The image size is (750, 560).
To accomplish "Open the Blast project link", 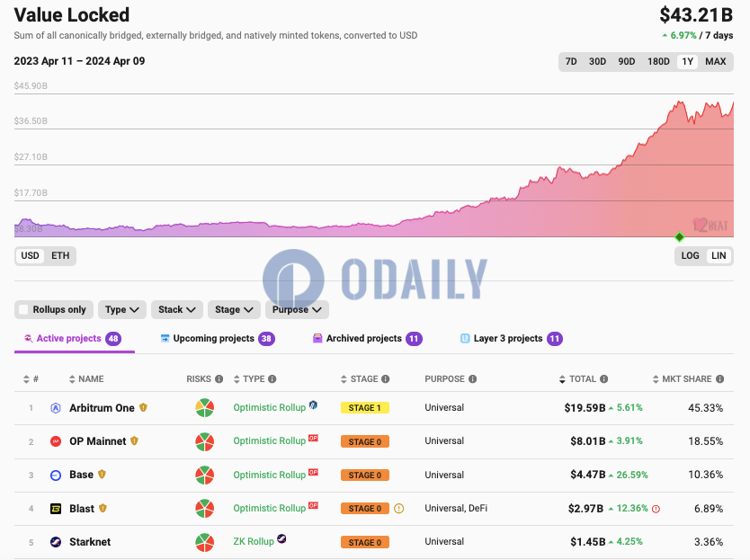I will (x=82, y=509).
